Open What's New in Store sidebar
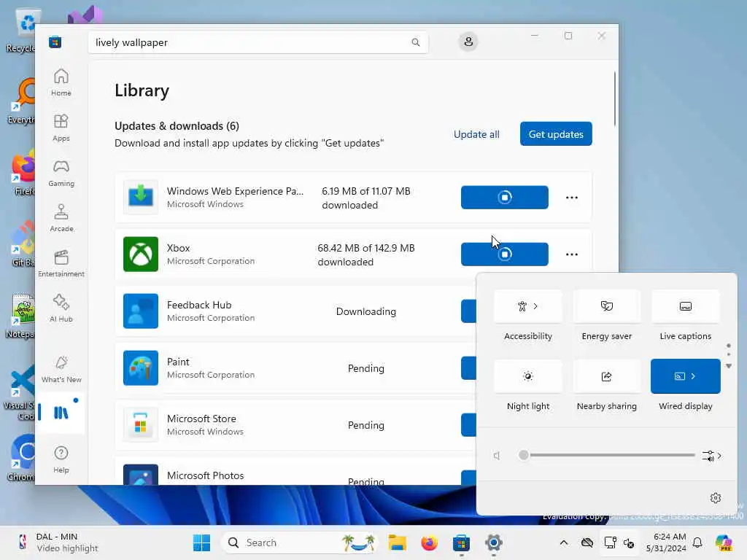 pos(61,370)
